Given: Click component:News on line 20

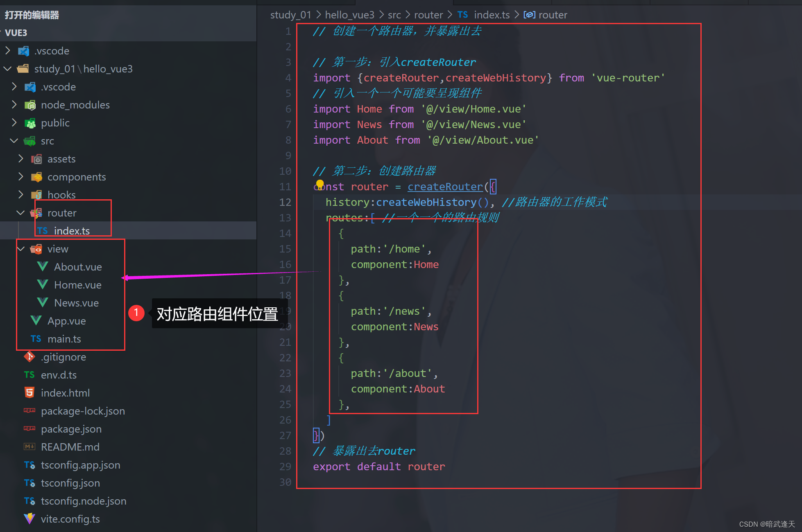Looking at the screenshot, I should tap(394, 327).
